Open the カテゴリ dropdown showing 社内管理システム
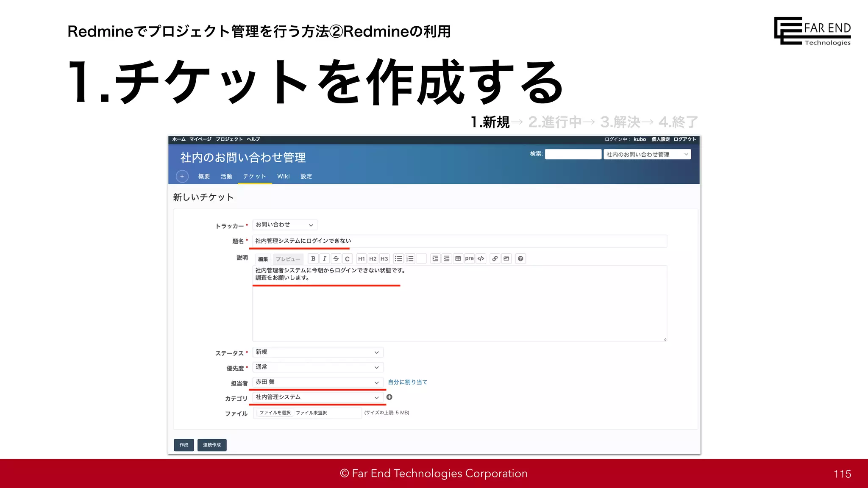868x488 pixels. click(x=318, y=397)
